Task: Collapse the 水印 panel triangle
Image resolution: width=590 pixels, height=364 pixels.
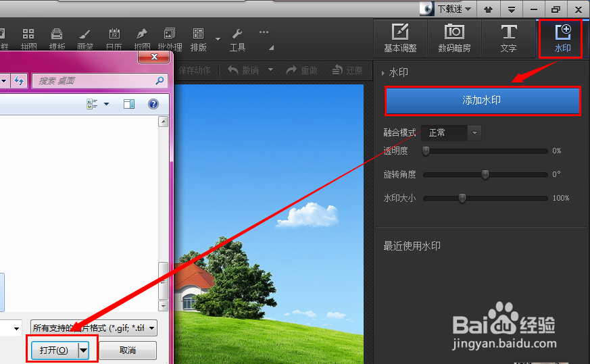Action: coord(383,73)
